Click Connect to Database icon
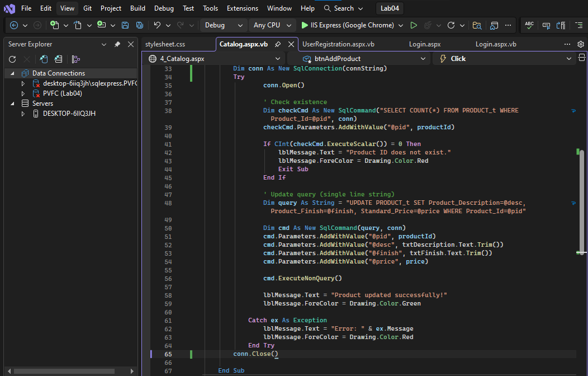 tap(44, 59)
